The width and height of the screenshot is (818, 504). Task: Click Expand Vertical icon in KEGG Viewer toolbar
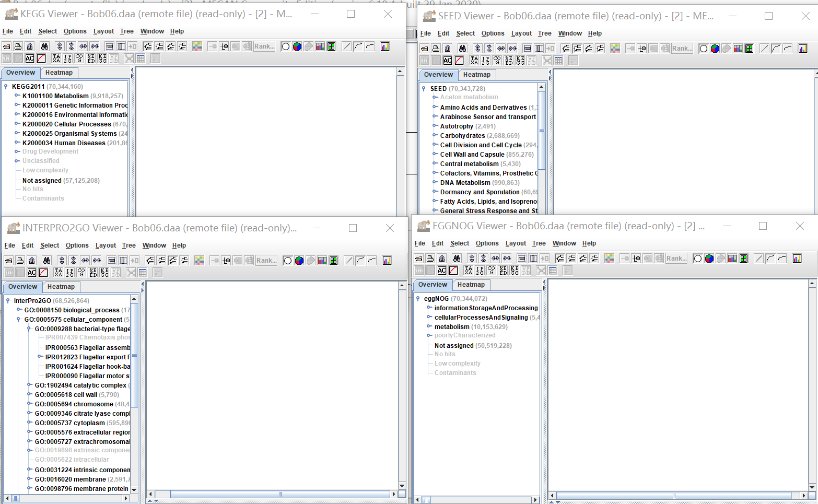coord(60,46)
